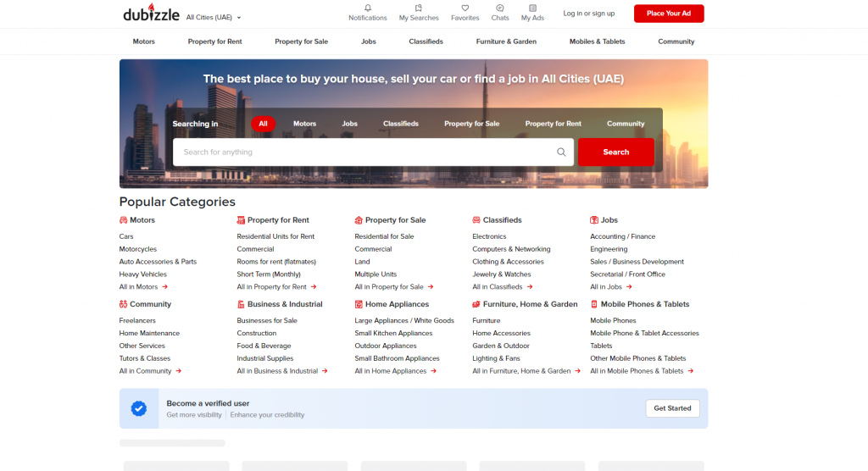Viewport: 868px width, 471px height.
Task: Select the Community search filter
Action: (x=626, y=124)
